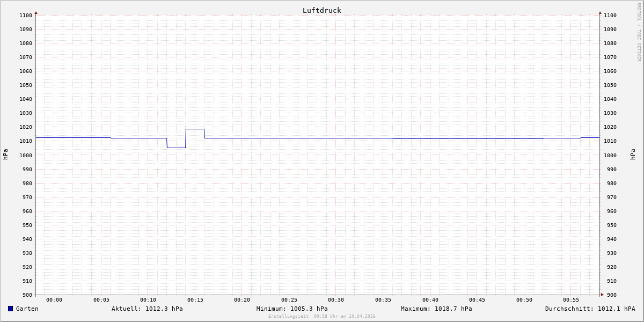Click the 00:25 time axis label
Screen dimensions: 644x322
click(x=289, y=299)
